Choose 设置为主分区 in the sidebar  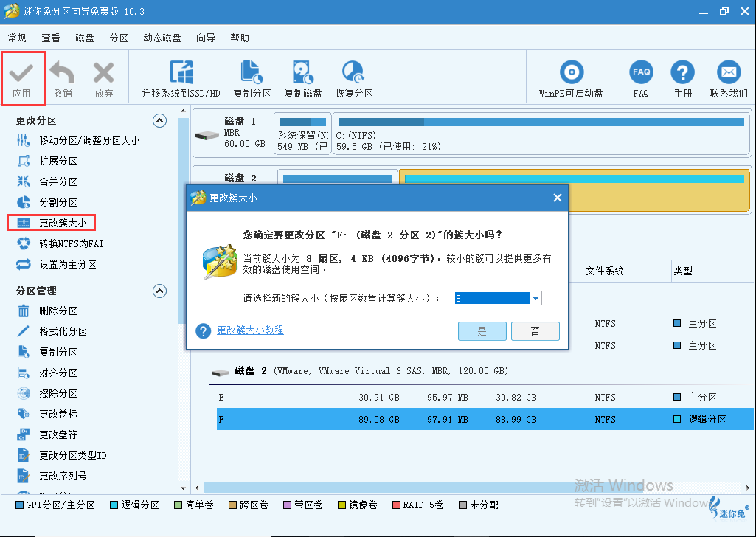56,264
